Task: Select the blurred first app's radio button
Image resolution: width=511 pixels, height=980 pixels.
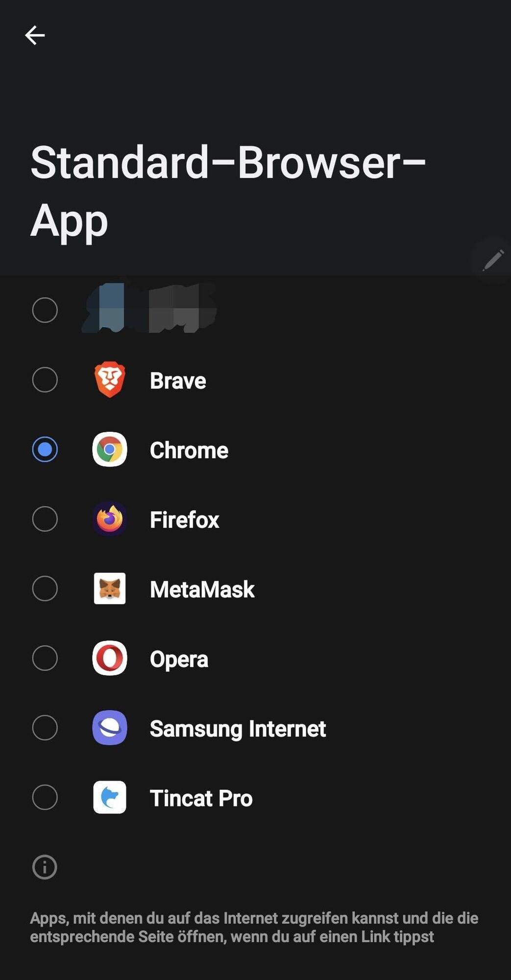Action: pyautogui.click(x=45, y=310)
